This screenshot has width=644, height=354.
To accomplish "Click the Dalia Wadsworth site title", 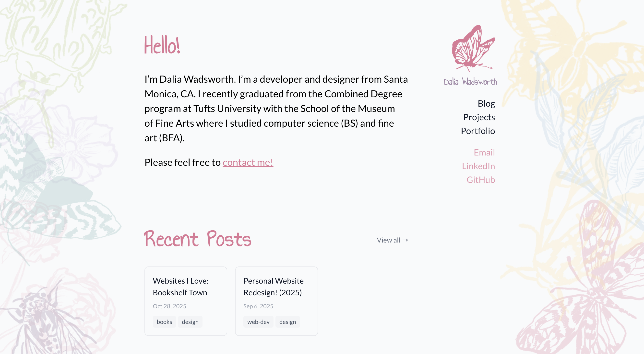I will pos(470,82).
